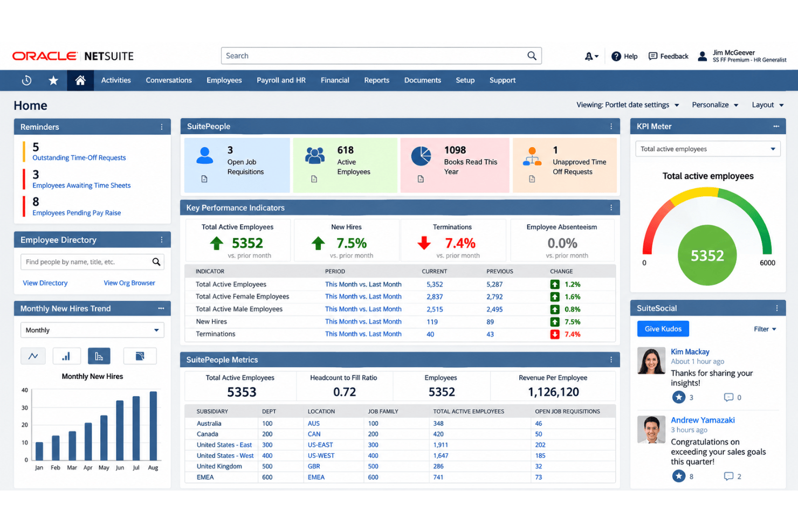Open the Total active employees KPI dropdown
The width and height of the screenshot is (798, 532).
[x=707, y=149]
